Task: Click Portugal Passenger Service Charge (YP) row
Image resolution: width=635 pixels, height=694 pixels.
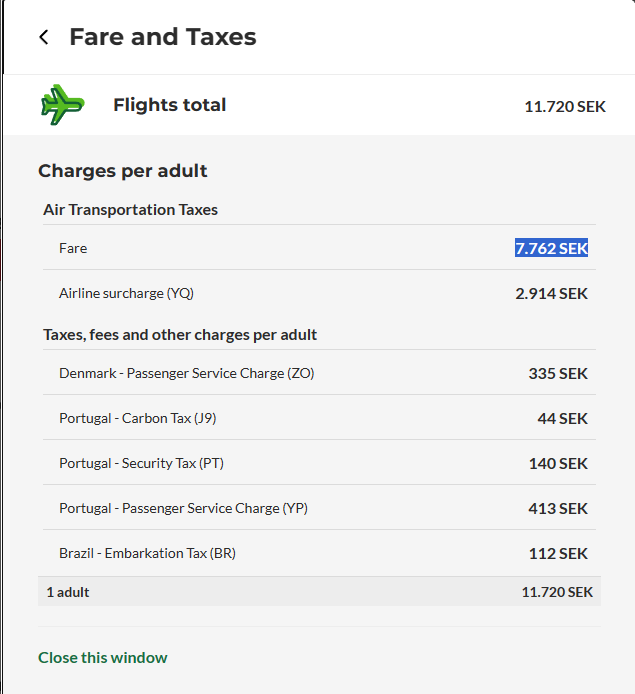Action: point(183,508)
